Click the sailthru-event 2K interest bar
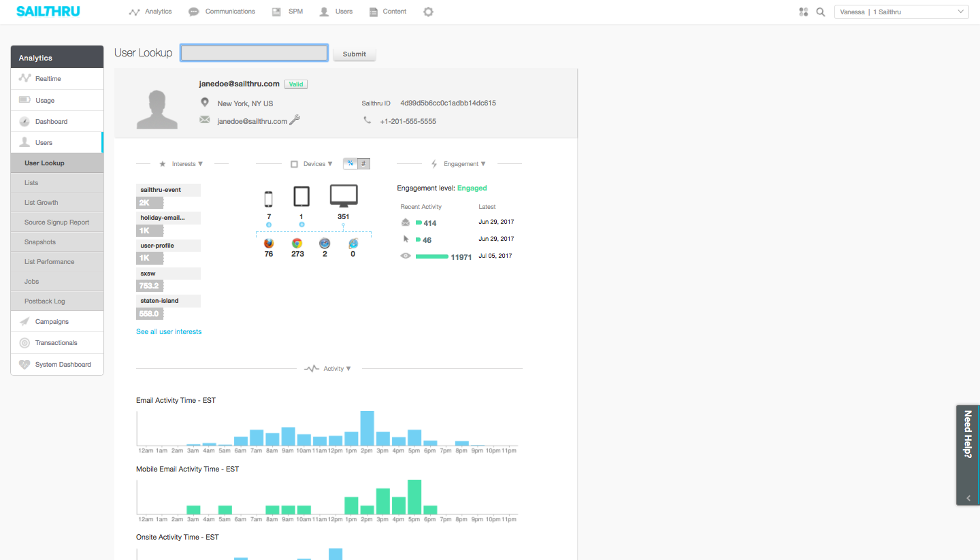 (150, 202)
